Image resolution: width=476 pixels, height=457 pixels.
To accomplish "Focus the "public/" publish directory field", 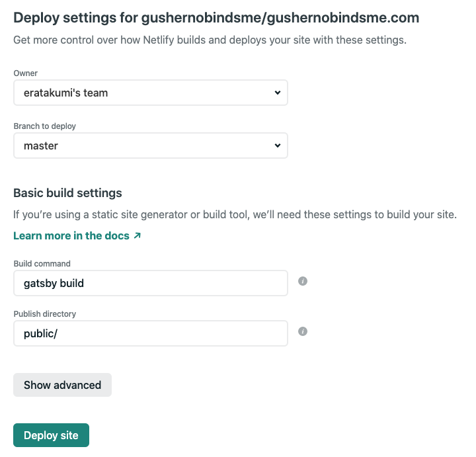I will (150, 333).
